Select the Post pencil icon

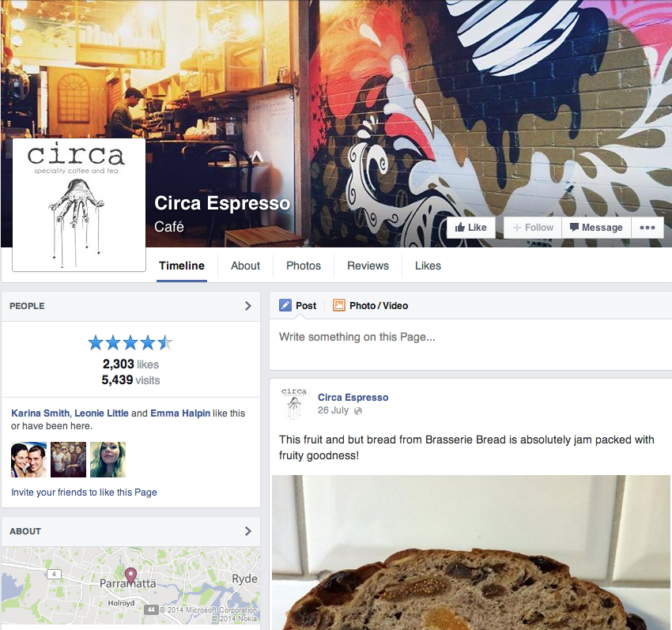click(x=285, y=306)
